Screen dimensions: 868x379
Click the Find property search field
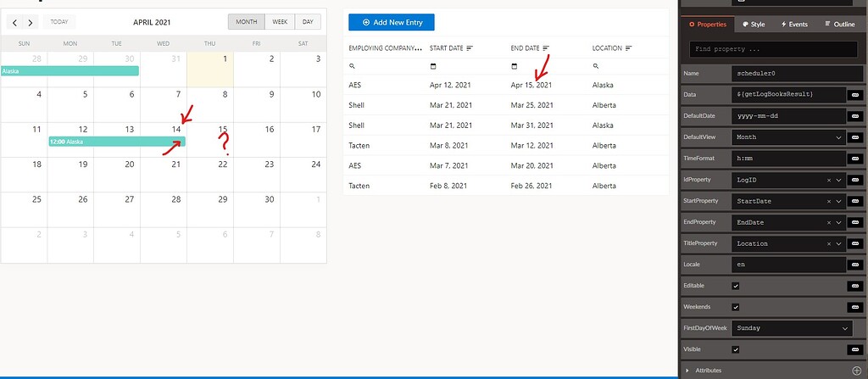pos(773,49)
